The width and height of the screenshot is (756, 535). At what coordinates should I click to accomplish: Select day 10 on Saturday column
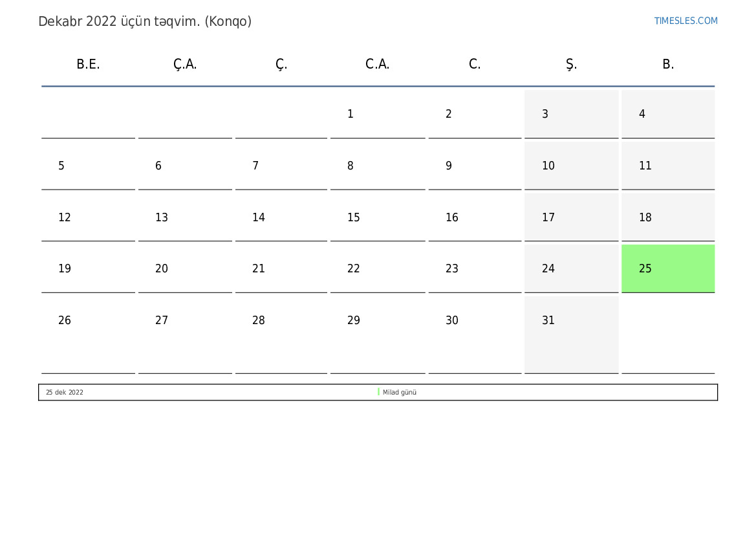coord(548,166)
